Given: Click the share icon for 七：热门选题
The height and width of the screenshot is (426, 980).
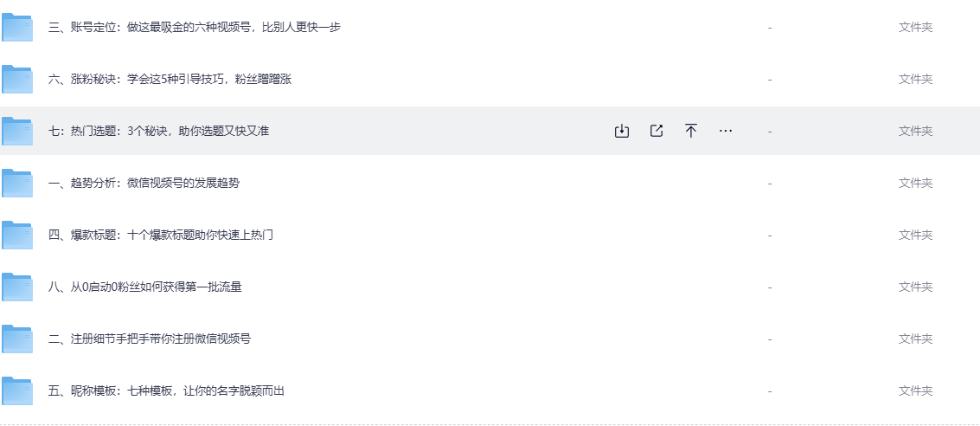Looking at the screenshot, I should [x=657, y=131].
